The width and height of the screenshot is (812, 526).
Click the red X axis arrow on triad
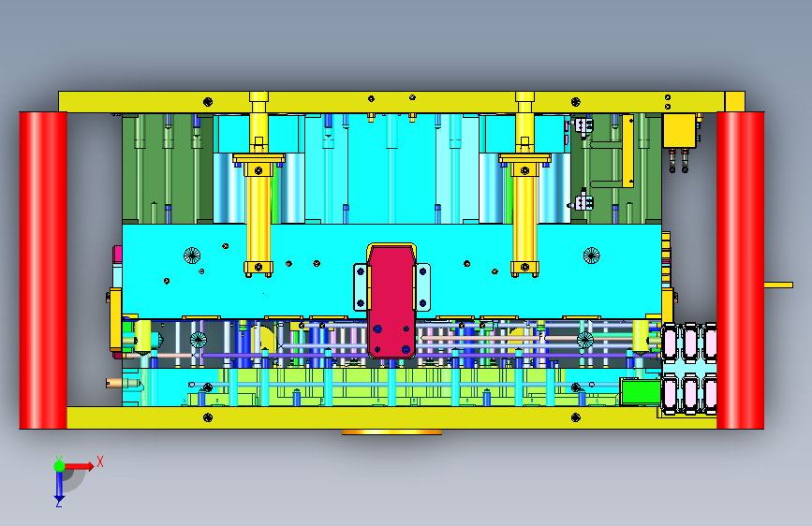click(79, 466)
